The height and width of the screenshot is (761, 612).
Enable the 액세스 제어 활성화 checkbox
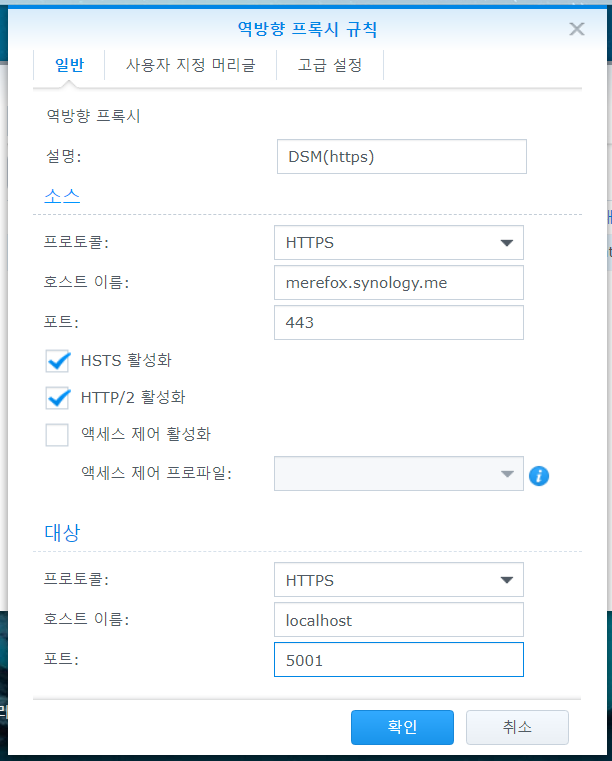57,434
